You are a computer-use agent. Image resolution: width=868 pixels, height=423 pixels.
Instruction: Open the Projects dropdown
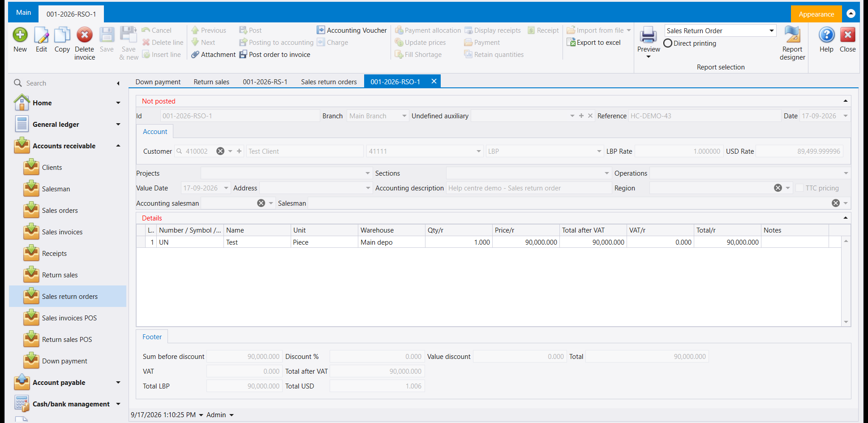tap(368, 173)
